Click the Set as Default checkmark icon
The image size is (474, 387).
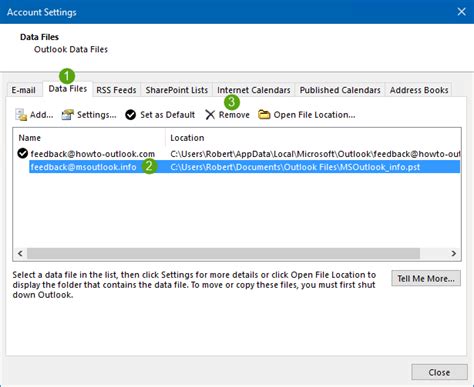130,115
